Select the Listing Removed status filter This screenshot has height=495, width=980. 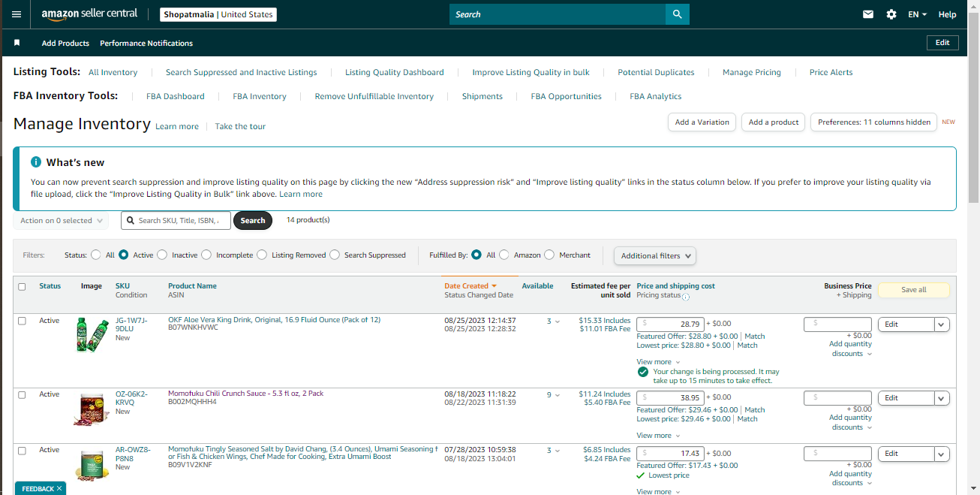[262, 255]
